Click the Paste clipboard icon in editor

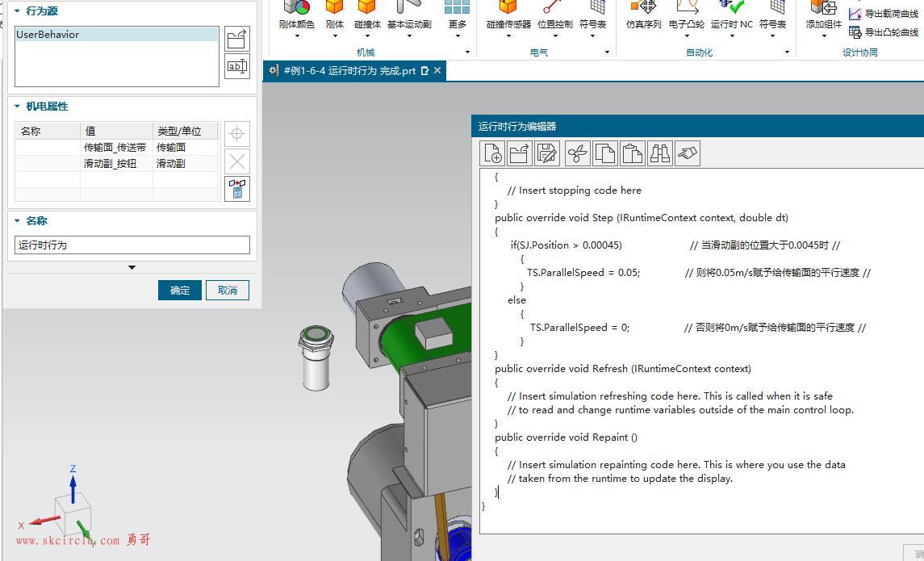tap(633, 154)
